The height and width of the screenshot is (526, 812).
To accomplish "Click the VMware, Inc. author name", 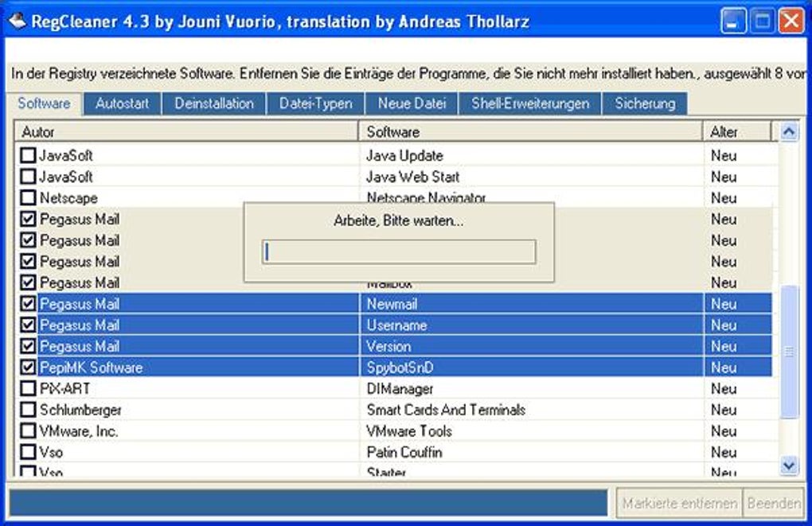I will (79, 431).
